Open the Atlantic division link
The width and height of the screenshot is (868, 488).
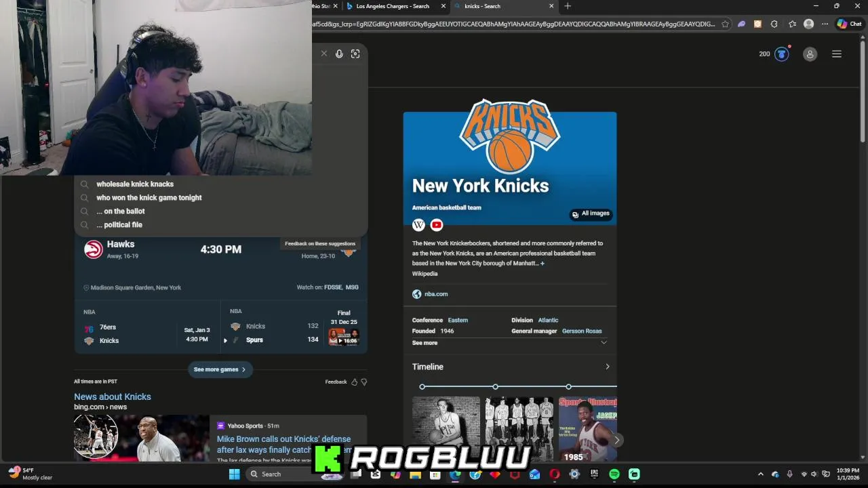pos(548,320)
